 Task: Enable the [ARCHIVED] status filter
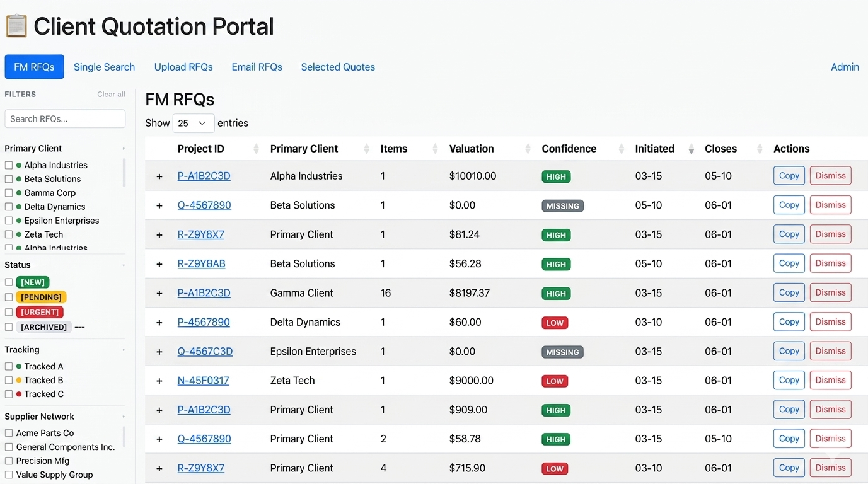(9, 327)
